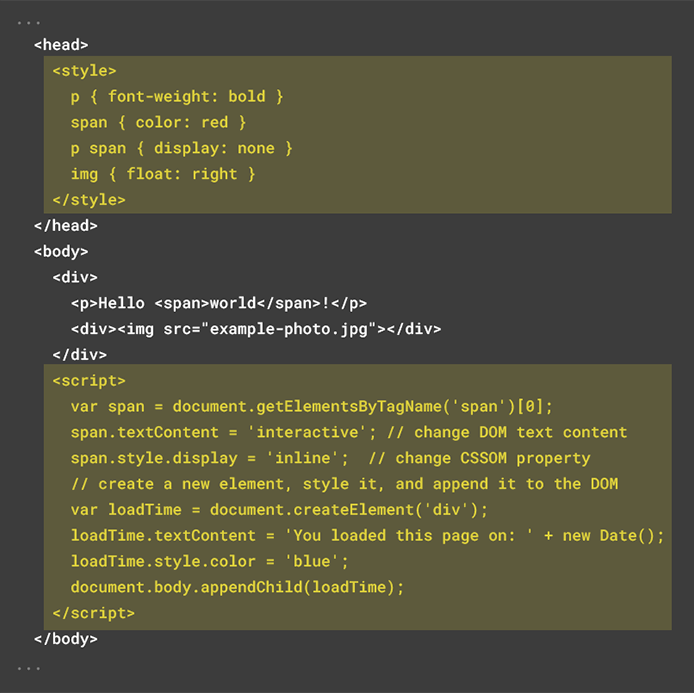Click the createElement('div') line
This screenshot has height=693, width=694.
(x=279, y=510)
